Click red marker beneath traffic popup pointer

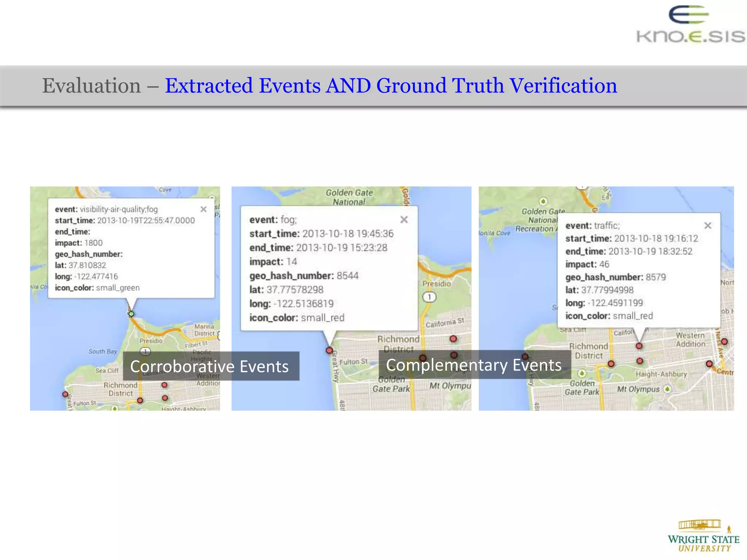[x=639, y=346]
